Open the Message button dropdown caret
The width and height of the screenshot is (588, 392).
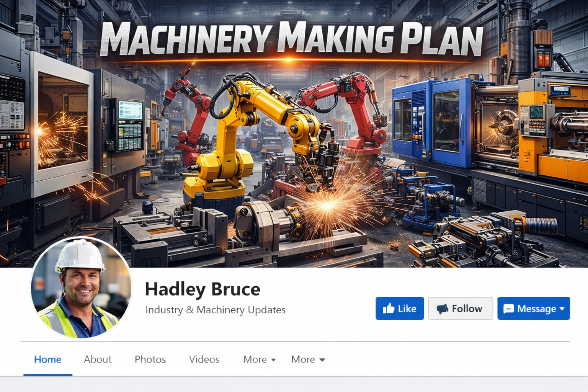pos(562,309)
